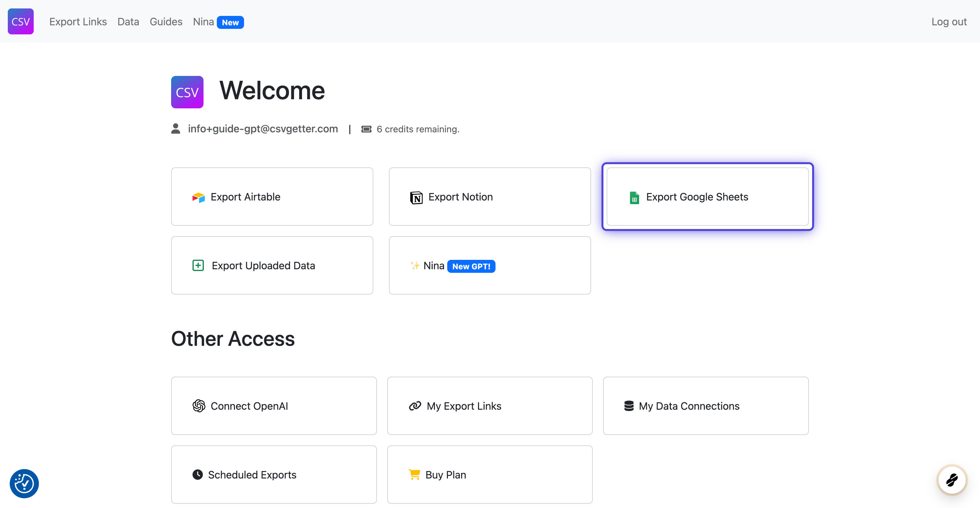Click the user profile icon beside email
Image resolution: width=980 pixels, height=508 pixels.
coord(175,129)
